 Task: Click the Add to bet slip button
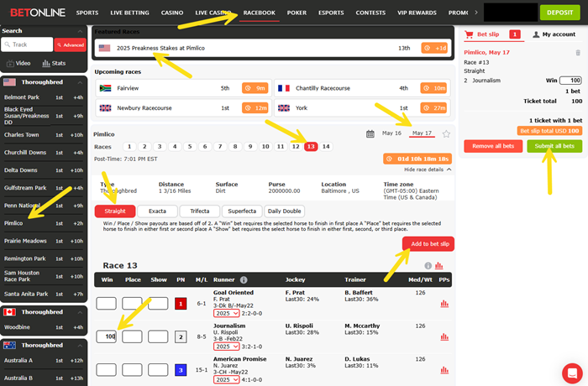[428, 243]
